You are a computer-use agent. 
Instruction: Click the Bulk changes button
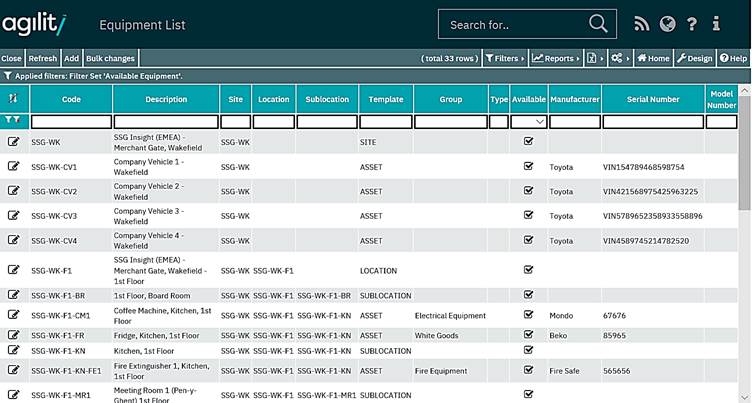coord(110,59)
